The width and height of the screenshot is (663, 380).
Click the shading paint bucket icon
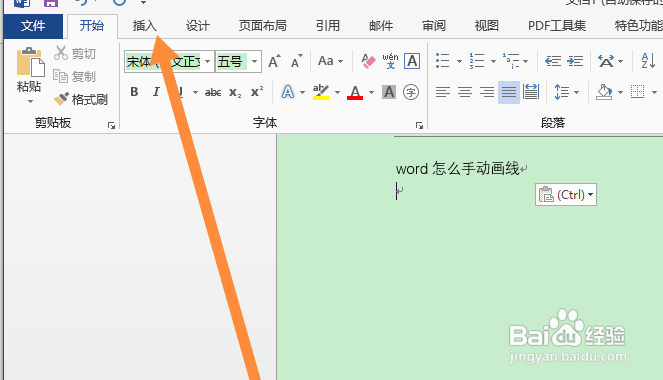[604, 92]
